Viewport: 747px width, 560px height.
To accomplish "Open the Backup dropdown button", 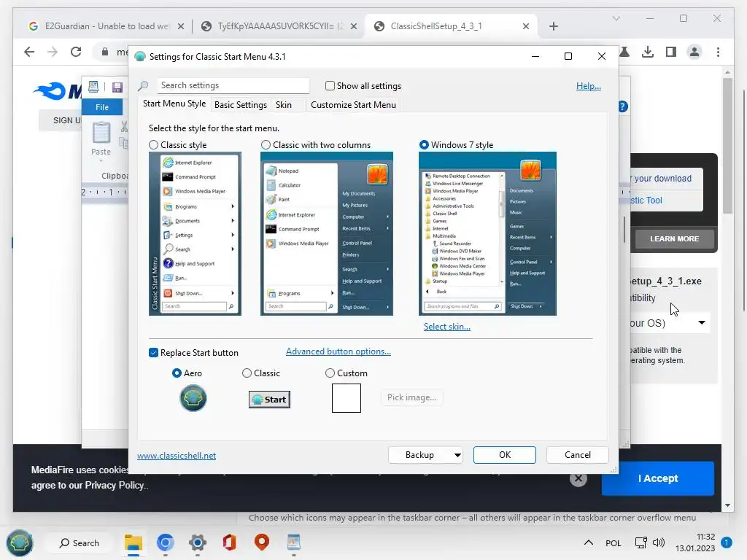I will coord(425,455).
